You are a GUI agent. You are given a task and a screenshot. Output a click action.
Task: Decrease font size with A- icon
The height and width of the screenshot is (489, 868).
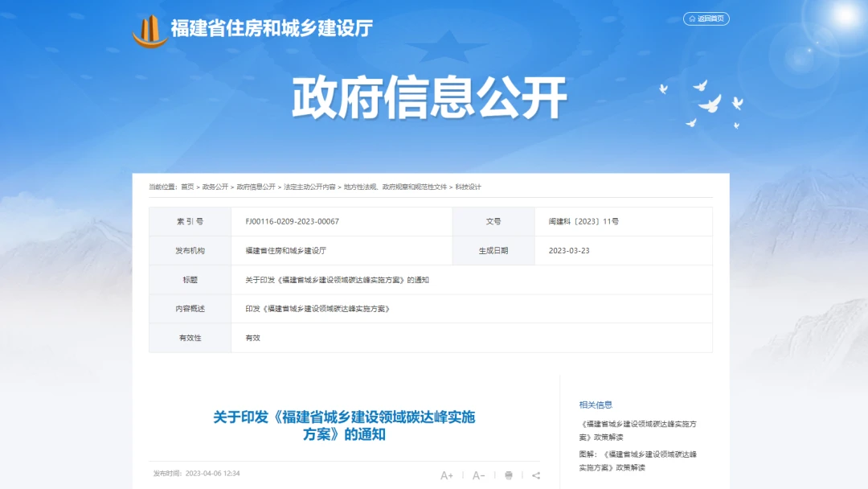478,475
